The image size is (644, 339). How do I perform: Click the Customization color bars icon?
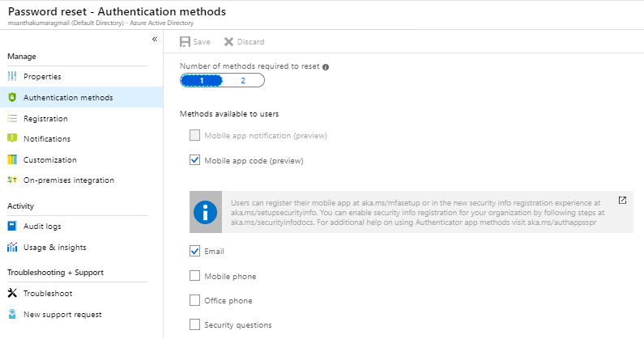12,159
